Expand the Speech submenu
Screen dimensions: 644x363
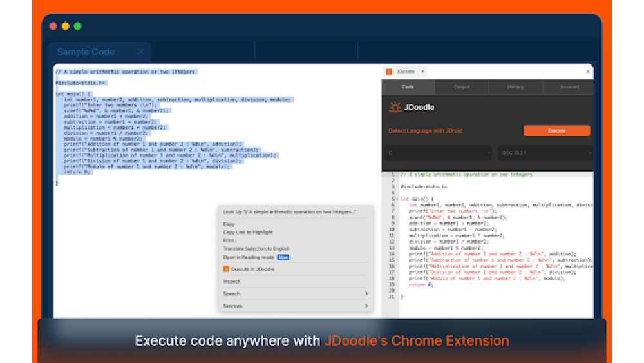pyautogui.click(x=296, y=294)
